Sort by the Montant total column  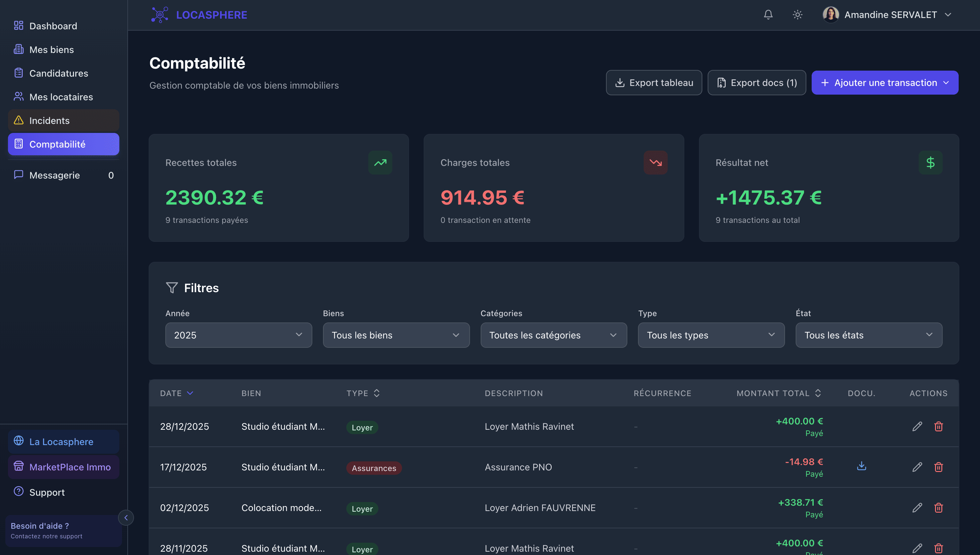(778, 393)
